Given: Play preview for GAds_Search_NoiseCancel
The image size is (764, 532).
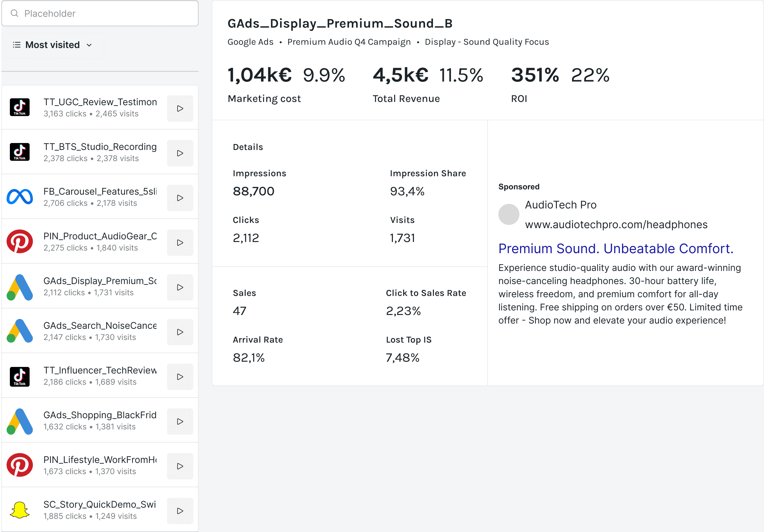Looking at the screenshot, I should [180, 332].
